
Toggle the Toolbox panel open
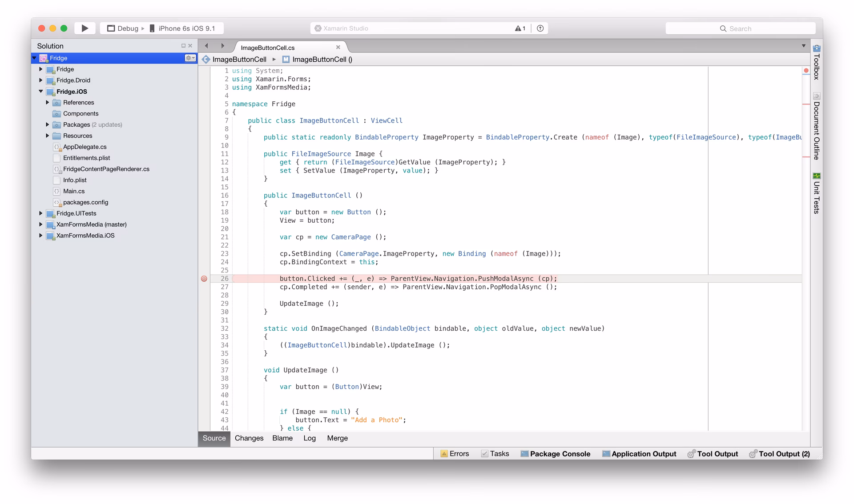817,67
